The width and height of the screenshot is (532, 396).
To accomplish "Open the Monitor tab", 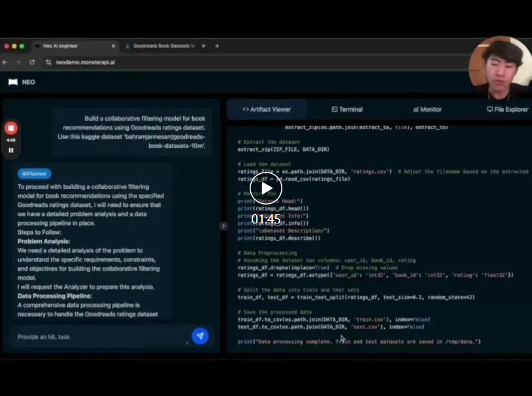I will pos(427,109).
